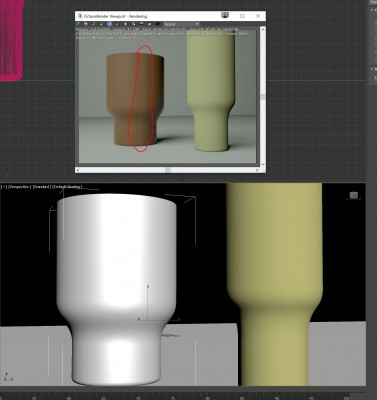Click the Octane viewport scroll up arrow
The image size is (377, 400).
[x=263, y=30]
